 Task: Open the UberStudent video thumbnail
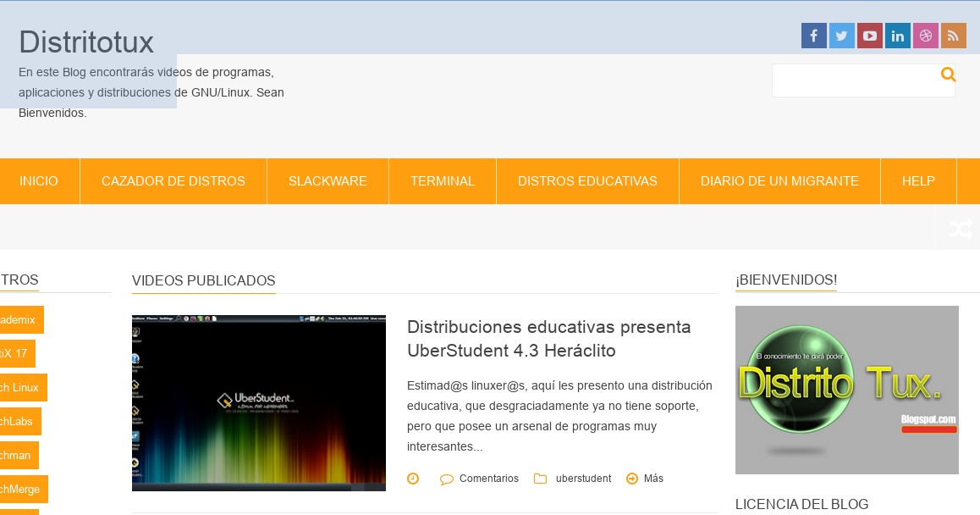258,402
